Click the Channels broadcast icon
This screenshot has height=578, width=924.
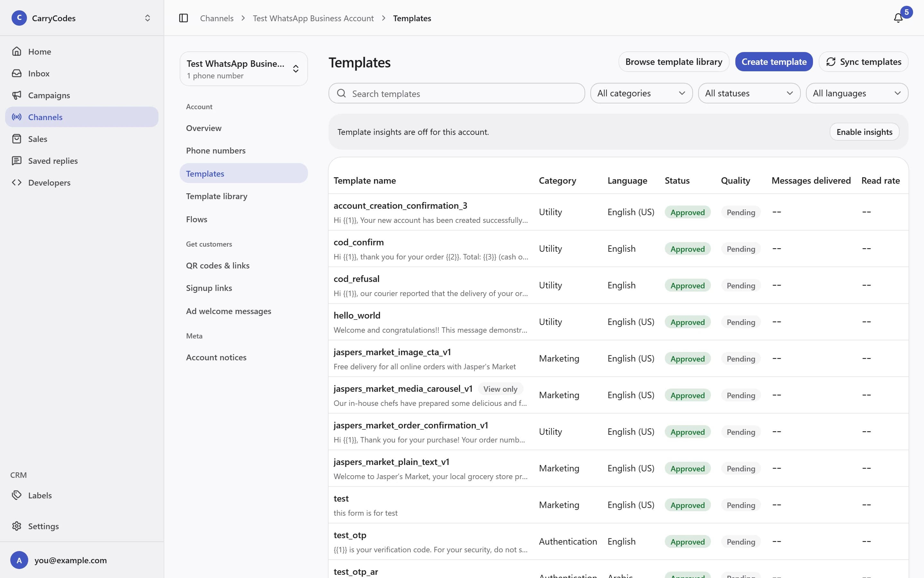[16, 117]
